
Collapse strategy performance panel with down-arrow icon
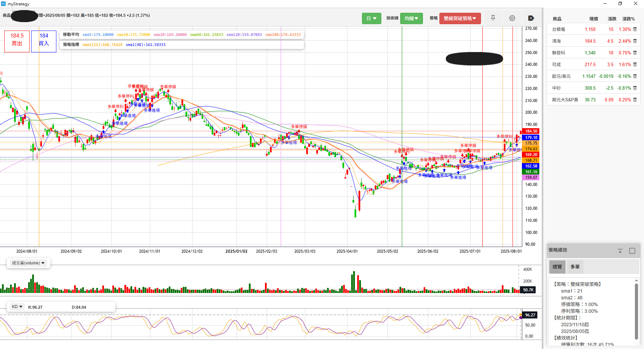click(620, 251)
